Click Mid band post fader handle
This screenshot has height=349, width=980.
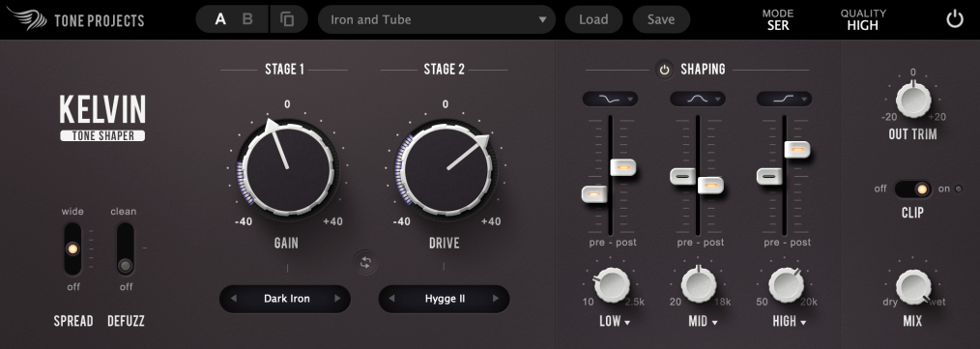click(x=710, y=185)
